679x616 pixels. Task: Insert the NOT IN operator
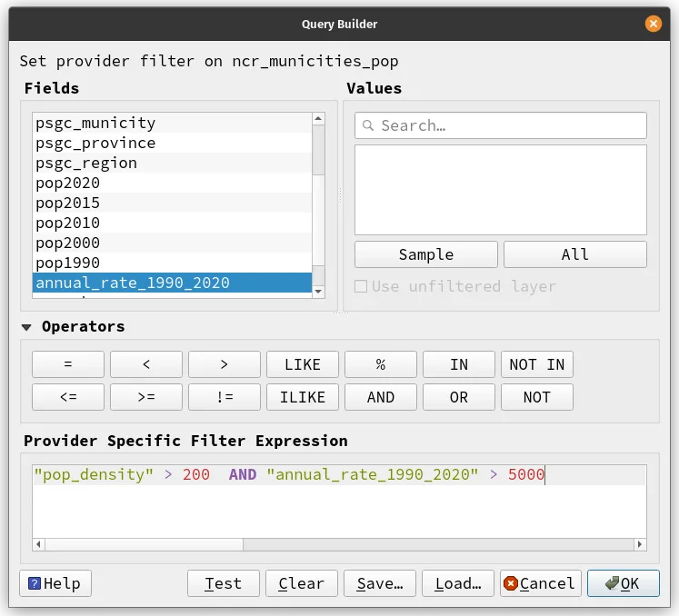pos(536,364)
